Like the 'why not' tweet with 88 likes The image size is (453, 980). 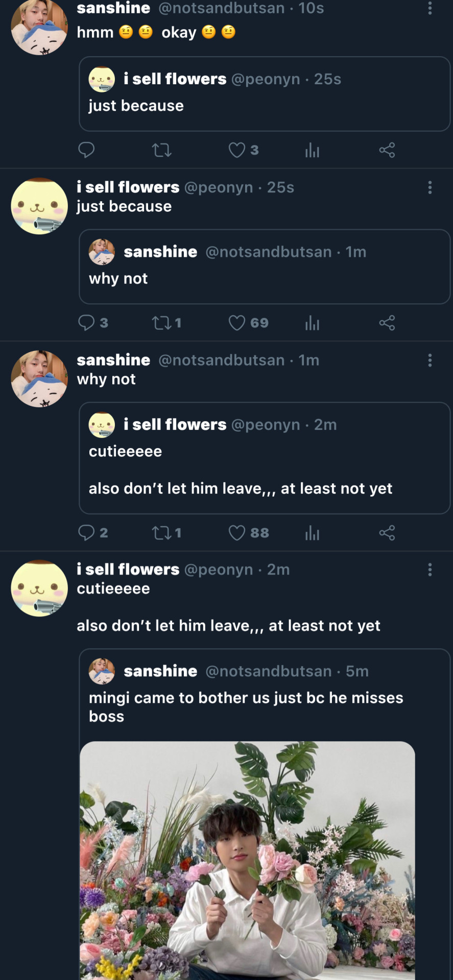click(236, 533)
